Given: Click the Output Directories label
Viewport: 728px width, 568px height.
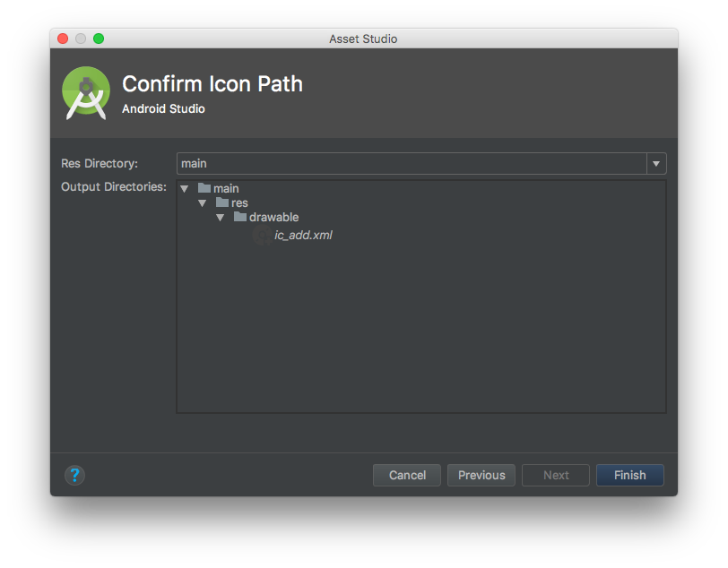Looking at the screenshot, I should pyautogui.click(x=114, y=186).
